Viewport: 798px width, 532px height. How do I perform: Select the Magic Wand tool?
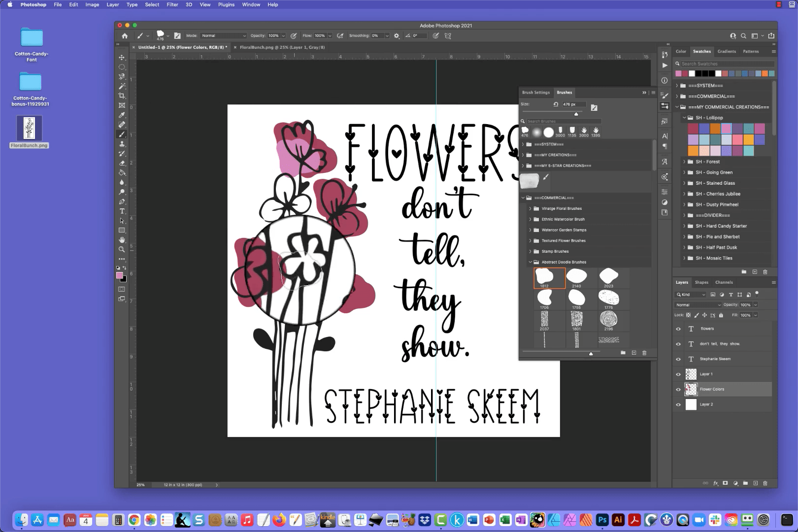pos(122,86)
